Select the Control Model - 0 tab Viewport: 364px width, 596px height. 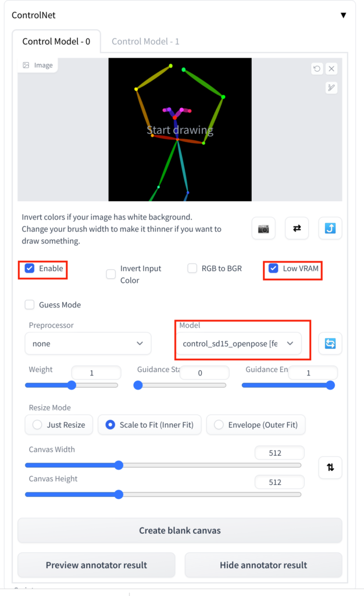[x=56, y=41]
